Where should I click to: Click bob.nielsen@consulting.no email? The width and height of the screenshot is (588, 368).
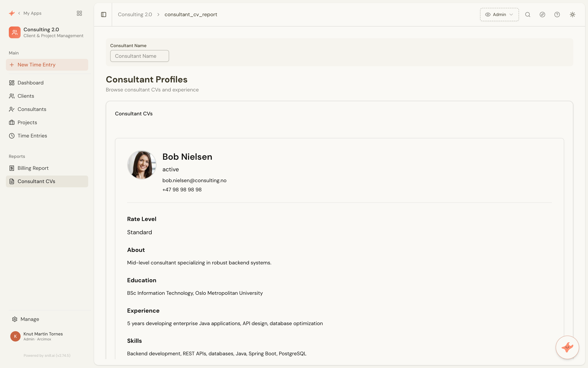[194, 180]
